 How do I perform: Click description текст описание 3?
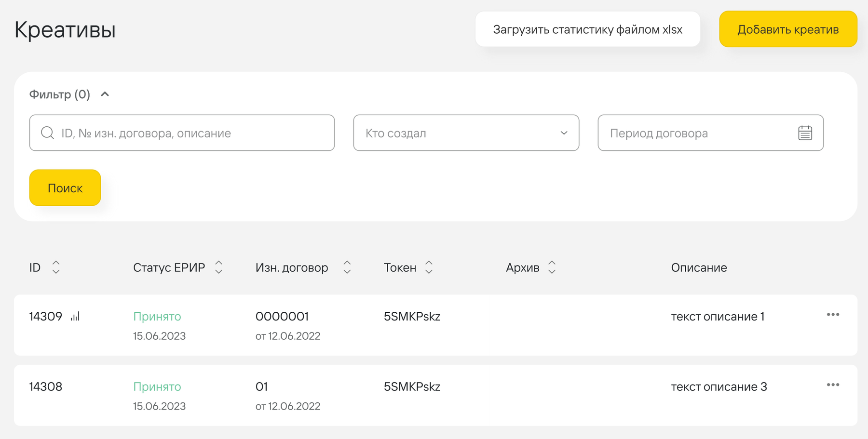pyautogui.click(x=719, y=387)
